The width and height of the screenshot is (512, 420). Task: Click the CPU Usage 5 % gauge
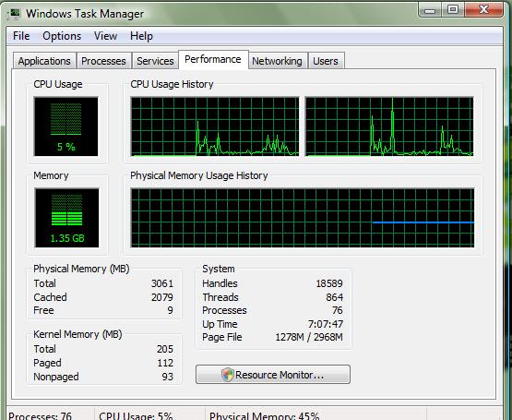pyautogui.click(x=65, y=126)
